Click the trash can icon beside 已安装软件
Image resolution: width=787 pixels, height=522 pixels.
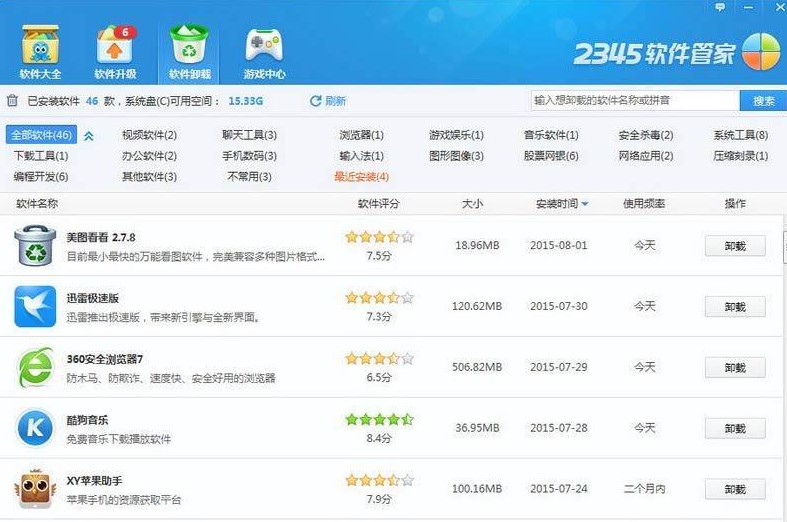pos(12,101)
